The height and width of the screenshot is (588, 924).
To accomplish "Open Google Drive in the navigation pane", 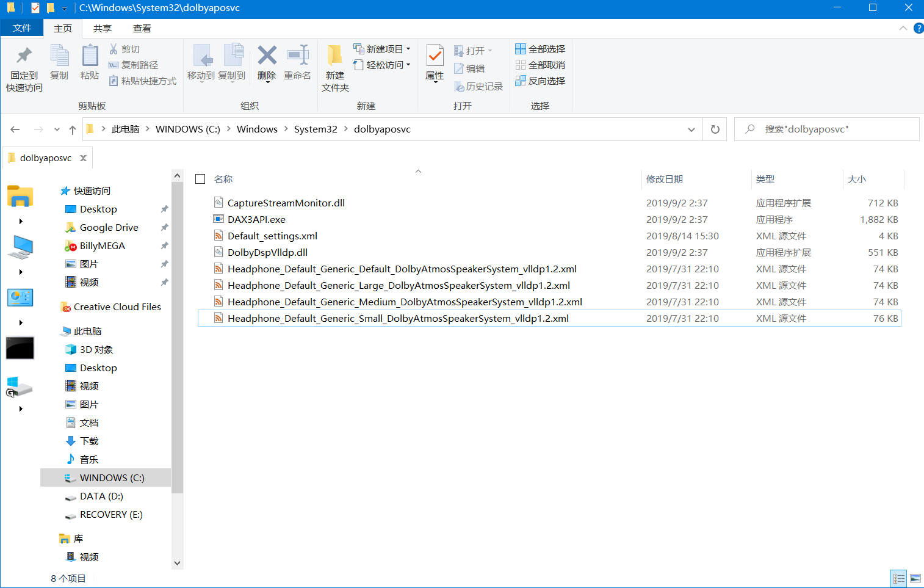I will [109, 228].
